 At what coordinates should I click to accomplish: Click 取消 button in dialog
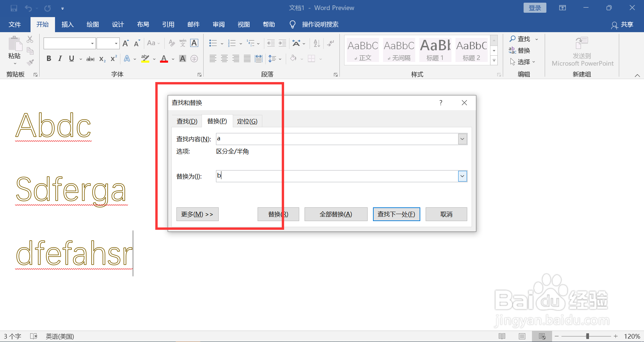click(x=446, y=214)
